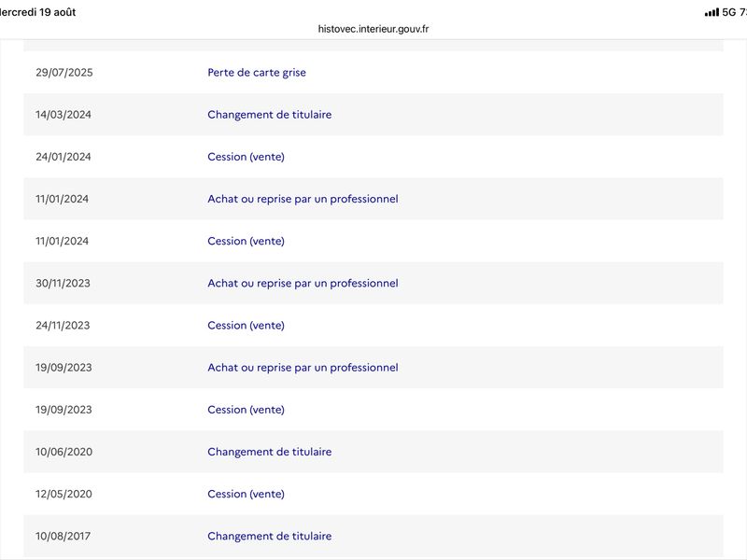Select 'Achat ou reprise par un professionnel' 11/01/2024
Screen dimensions: 747x560
pos(303,199)
